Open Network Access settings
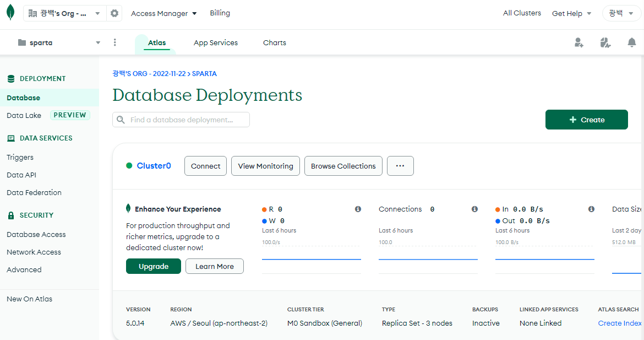 (34, 252)
